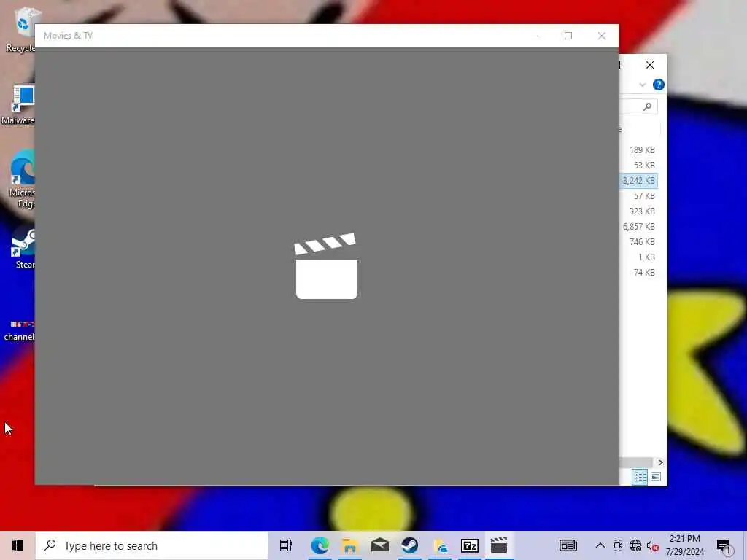The image size is (747, 560).
Task: Open File Explorer help question-mark icon
Action: pyautogui.click(x=659, y=85)
